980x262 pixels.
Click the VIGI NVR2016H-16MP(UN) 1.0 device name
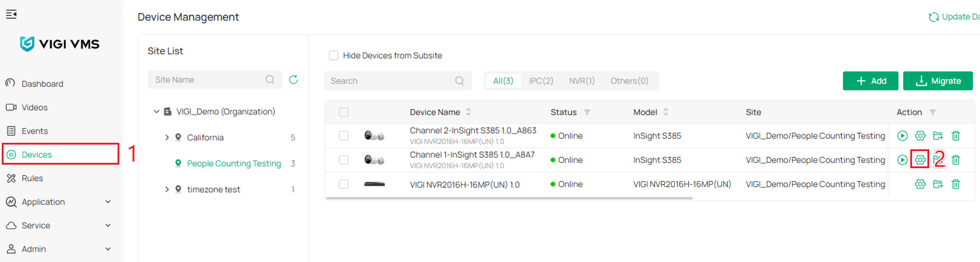pyautogui.click(x=465, y=185)
